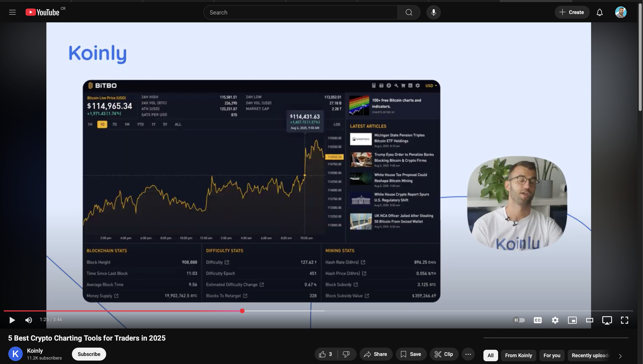
Task: Seek using the red progress scrubber
Action: (242, 311)
